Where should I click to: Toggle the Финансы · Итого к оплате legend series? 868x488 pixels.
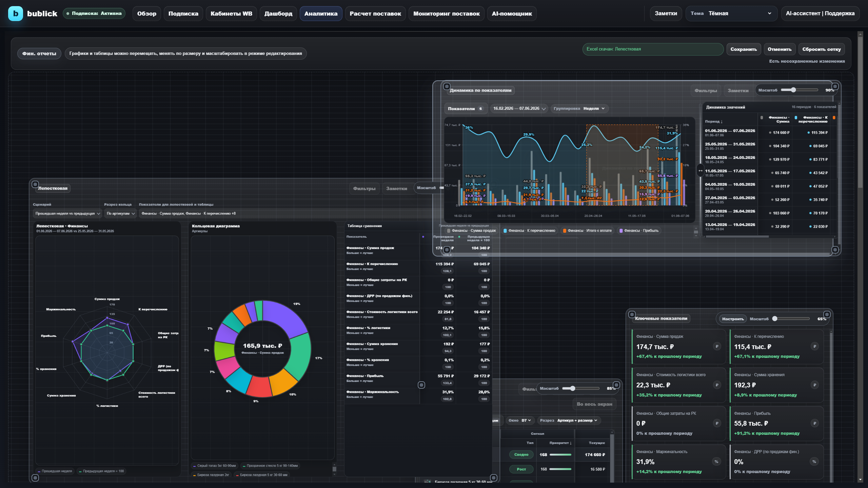587,231
